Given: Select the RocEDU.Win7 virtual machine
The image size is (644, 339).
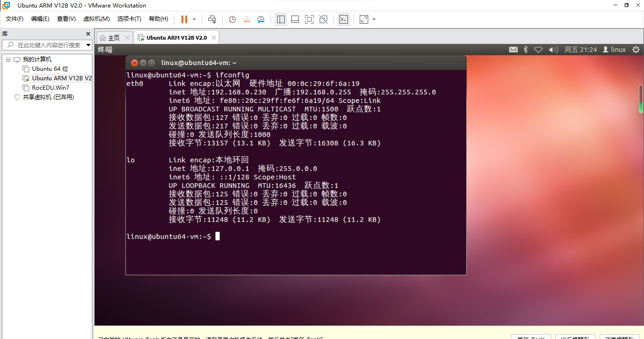Looking at the screenshot, I should tap(50, 88).
